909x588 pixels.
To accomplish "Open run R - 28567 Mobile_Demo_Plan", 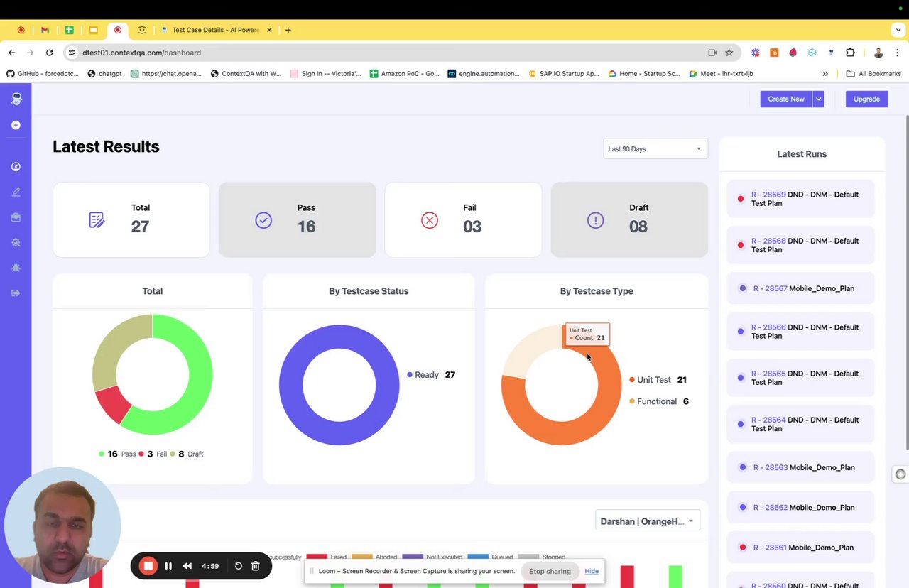I will pyautogui.click(x=800, y=288).
